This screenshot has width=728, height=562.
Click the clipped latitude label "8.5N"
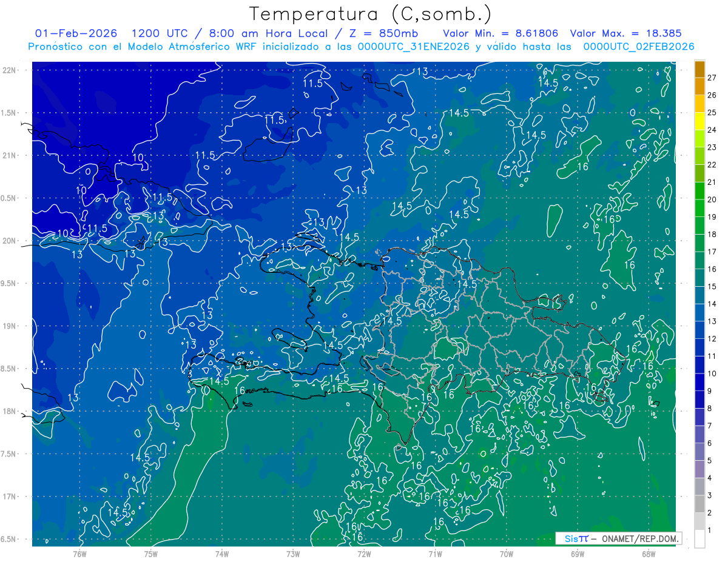(8, 369)
